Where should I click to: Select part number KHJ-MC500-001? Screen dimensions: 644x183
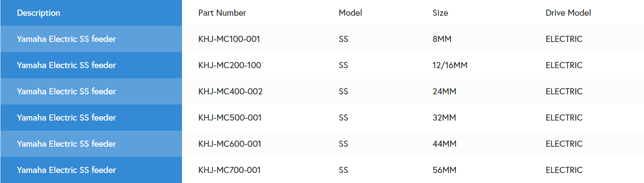click(230, 118)
